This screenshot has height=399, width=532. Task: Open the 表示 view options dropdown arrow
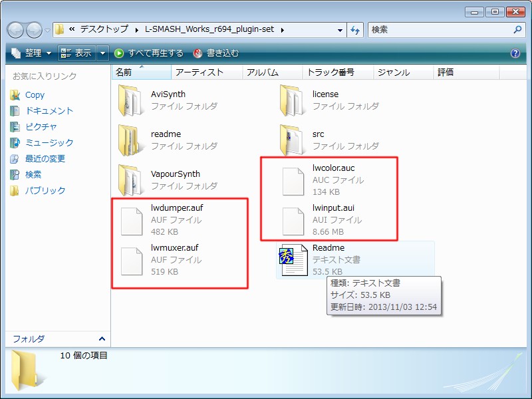103,53
